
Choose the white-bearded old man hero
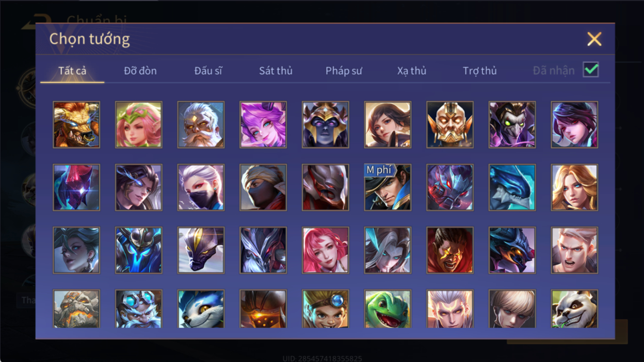(x=201, y=125)
